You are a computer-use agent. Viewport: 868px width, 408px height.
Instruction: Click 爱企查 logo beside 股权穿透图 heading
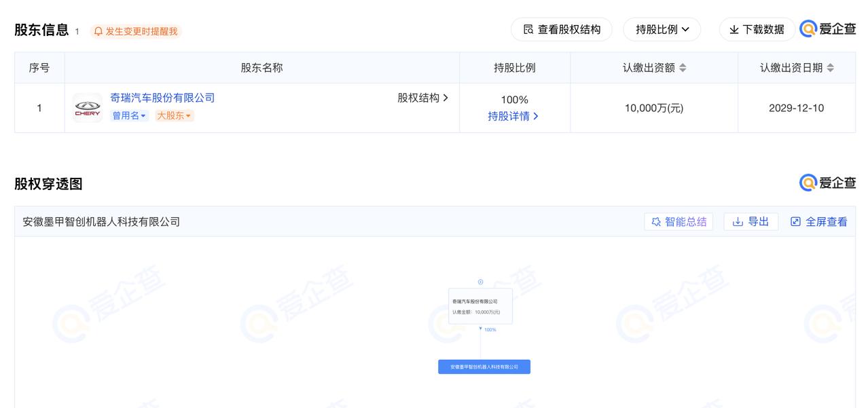click(x=828, y=183)
